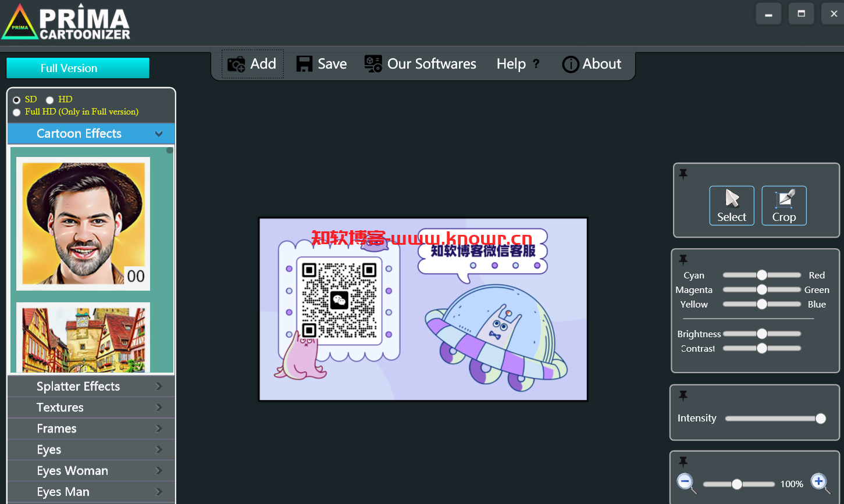
Task: Zoom out with minus magnifier icon
Action: tap(686, 483)
